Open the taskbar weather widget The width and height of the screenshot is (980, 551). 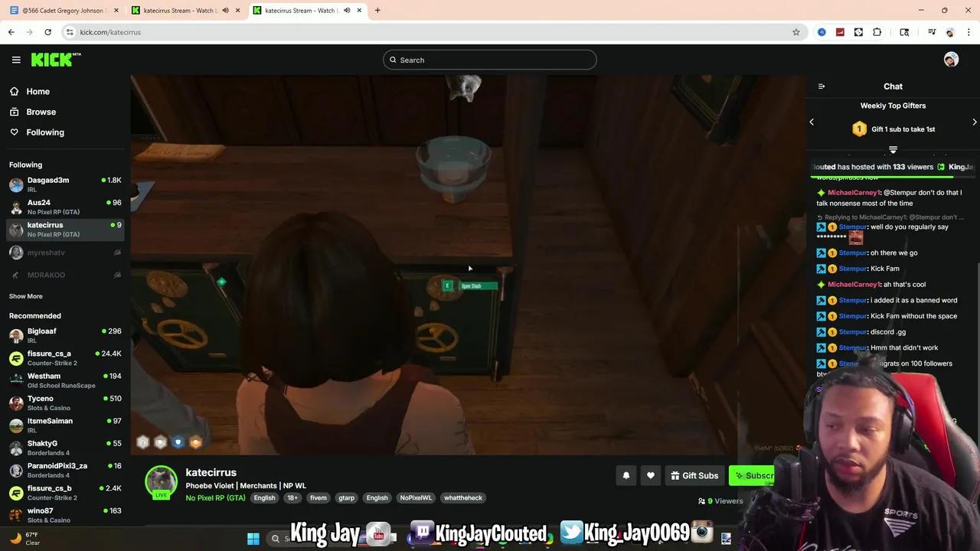click(x=25, y=538)
